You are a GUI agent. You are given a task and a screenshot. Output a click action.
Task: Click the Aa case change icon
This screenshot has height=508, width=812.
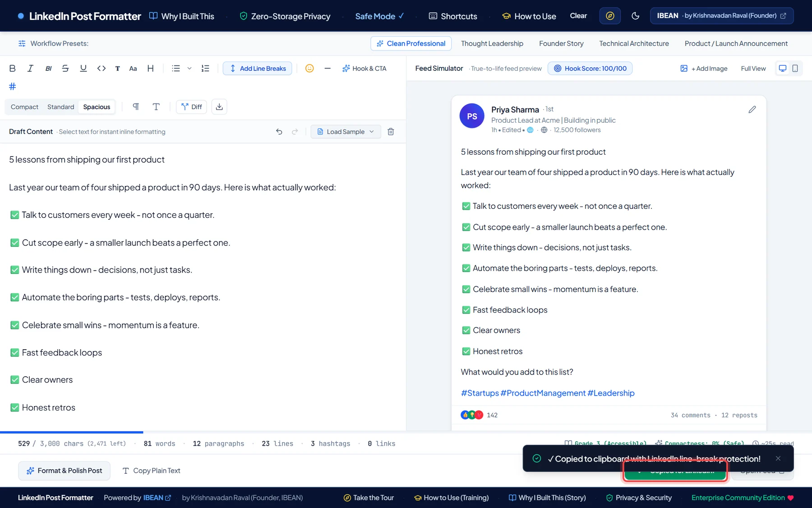point(133,69)
